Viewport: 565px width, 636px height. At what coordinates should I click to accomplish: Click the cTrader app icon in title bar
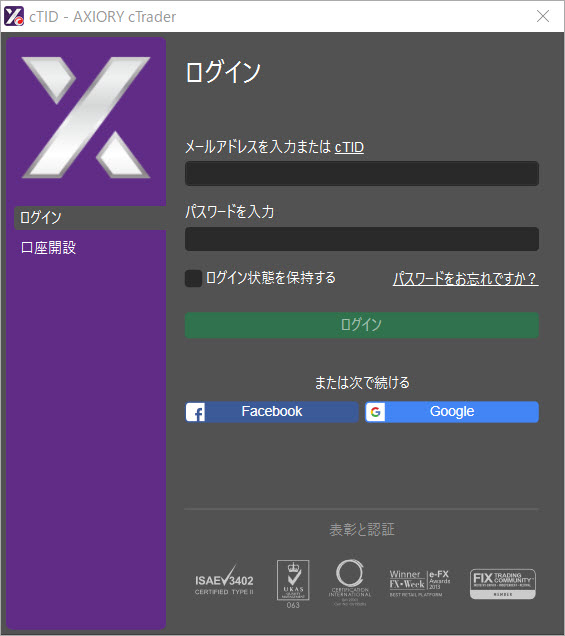[x=14, y=16]
